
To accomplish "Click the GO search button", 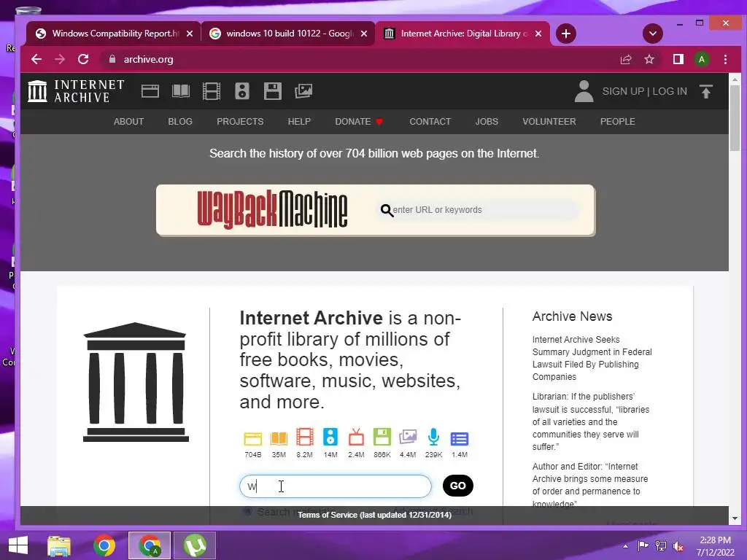I will [458, 486].
